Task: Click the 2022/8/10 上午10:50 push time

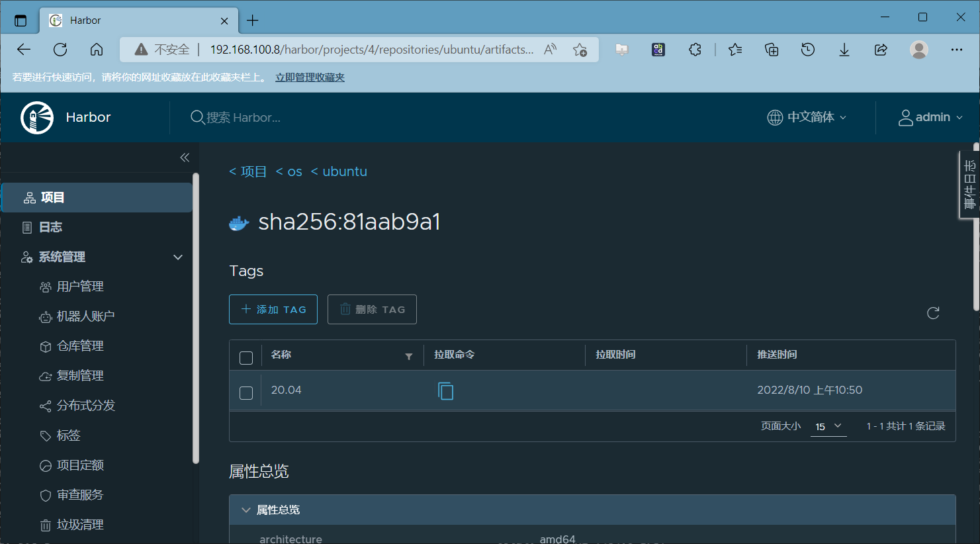Action: tap(810, 390)
